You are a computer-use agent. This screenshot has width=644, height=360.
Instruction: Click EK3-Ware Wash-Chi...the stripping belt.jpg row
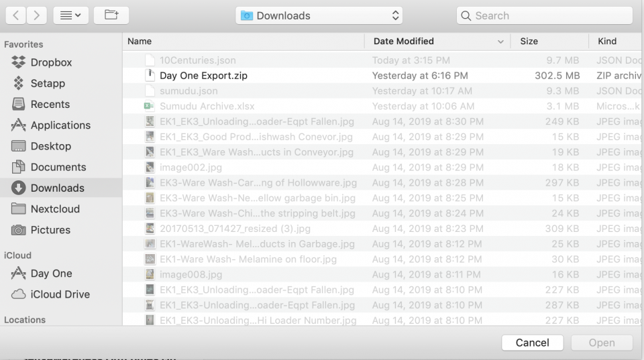(x=382, y=213)
